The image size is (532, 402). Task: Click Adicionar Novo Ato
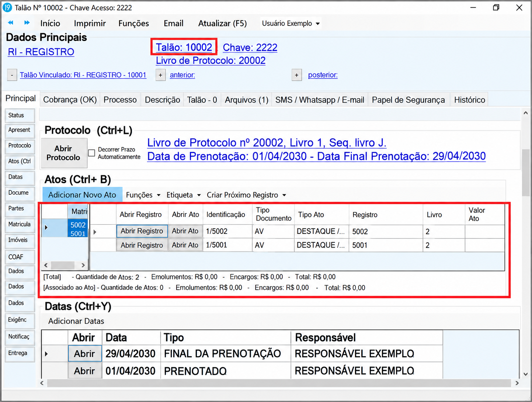(82, 195)
